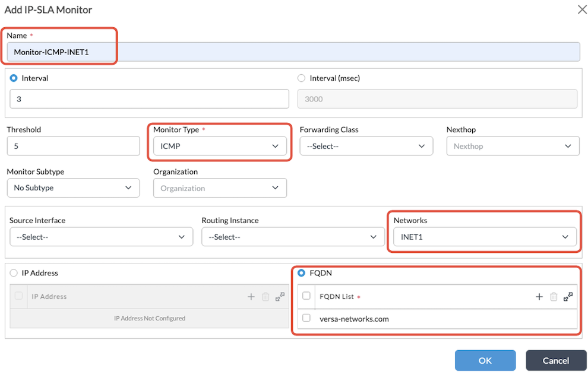Click the plus icon in FQDN List

(539, 297)
